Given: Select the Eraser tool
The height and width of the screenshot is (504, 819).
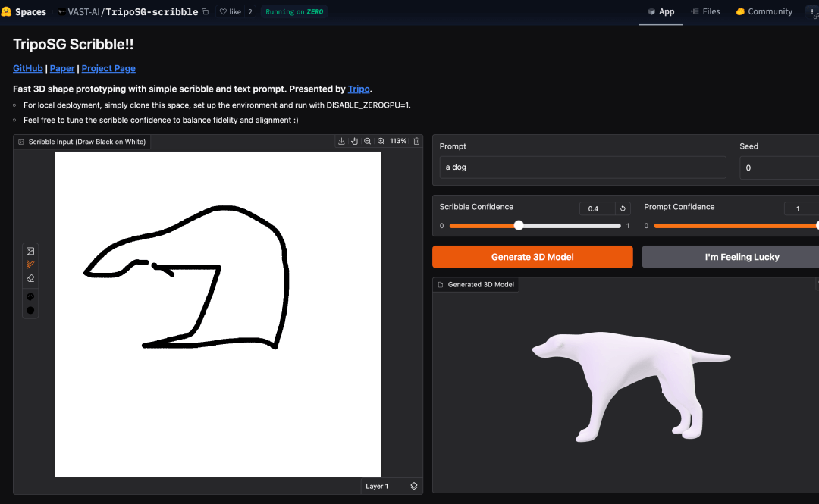Looking at the screenshot, I should coord(30,278).
